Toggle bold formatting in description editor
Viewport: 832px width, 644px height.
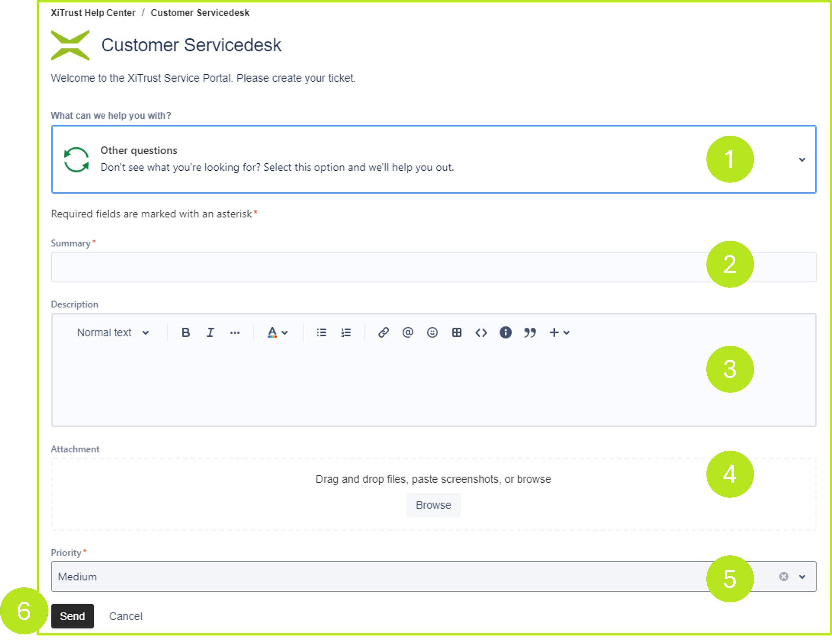pyautogui.click(x=185, y=333)
